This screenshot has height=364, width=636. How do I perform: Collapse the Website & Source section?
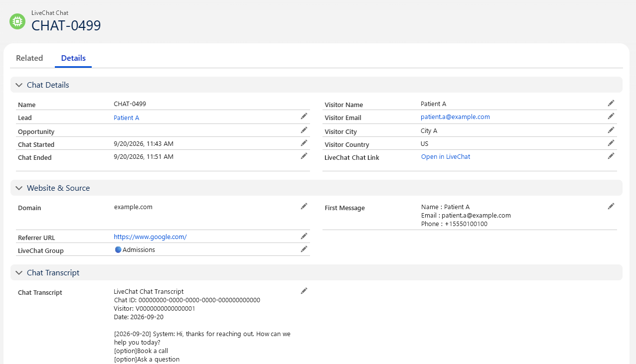(x=19, y=188)
